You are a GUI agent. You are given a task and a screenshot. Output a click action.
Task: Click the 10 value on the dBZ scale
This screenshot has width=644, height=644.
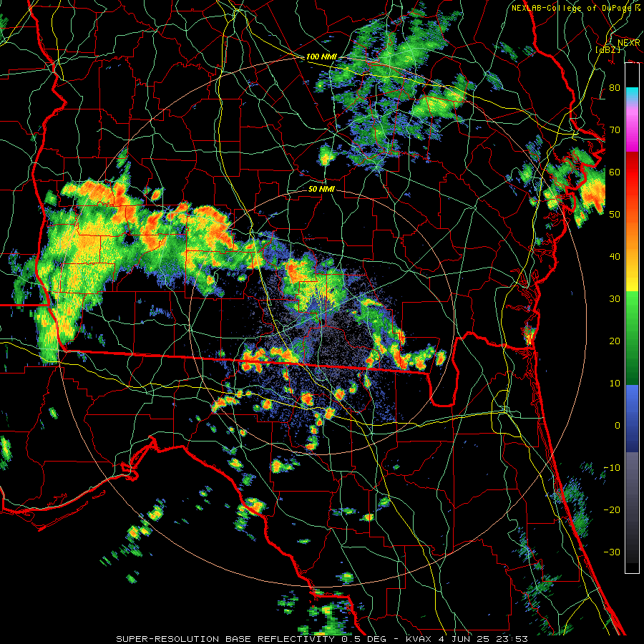click(615, 384)
